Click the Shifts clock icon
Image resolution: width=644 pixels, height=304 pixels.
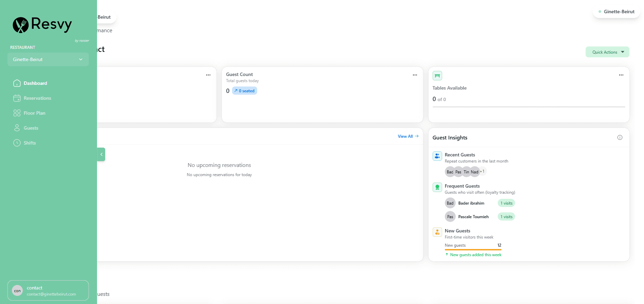pyautogui.click(x=17, y=143)
